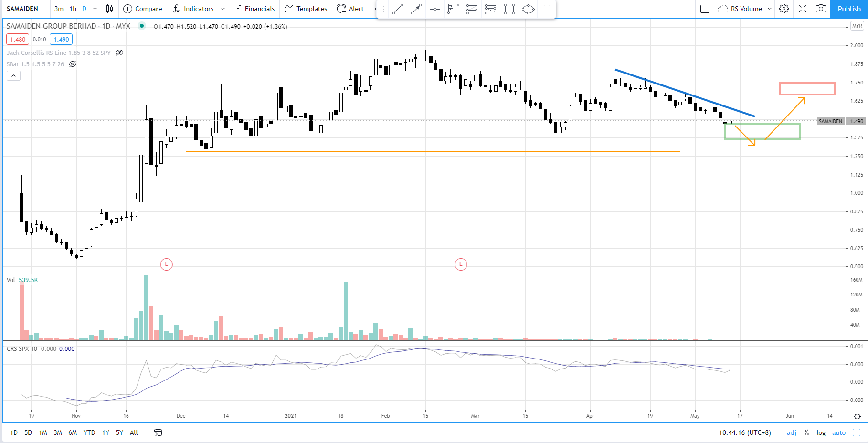Select the fixed range volume profile tool
Viewport: 868px width, 443px height.
(x=453, y=9)
